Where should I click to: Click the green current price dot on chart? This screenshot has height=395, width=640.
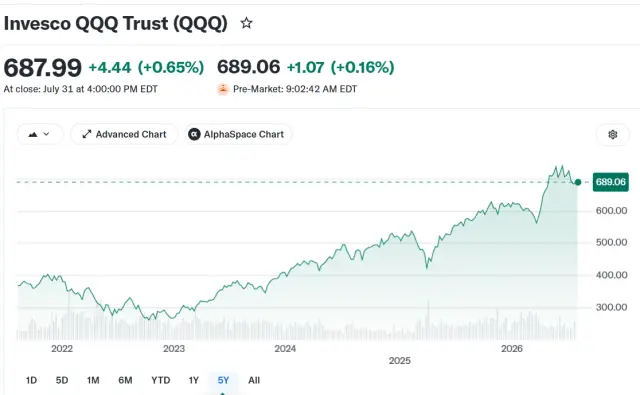(578, 182)
